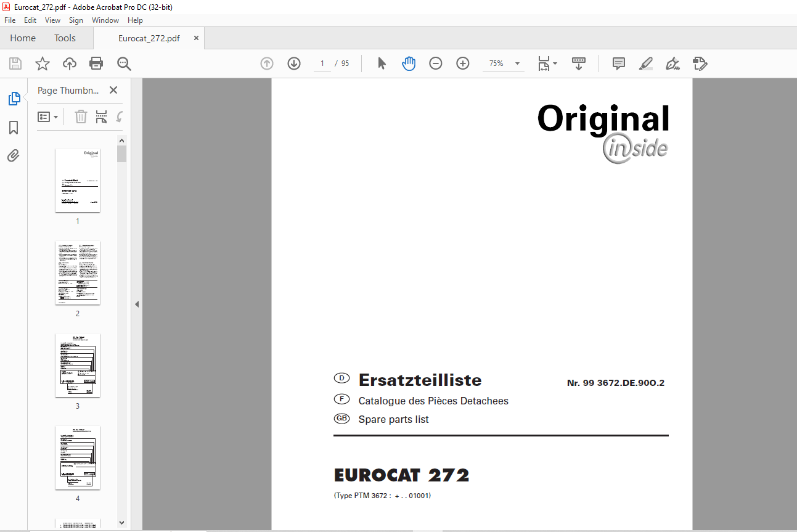The image size is (797, 532).
Task: Click the rotate page icon in thumbnails panel
Action: (120, 117)
